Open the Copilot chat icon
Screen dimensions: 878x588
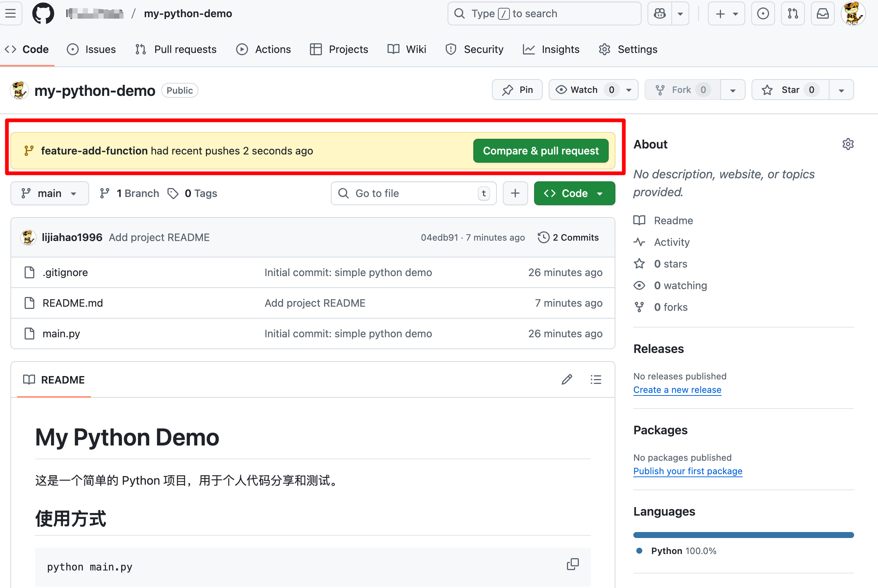[660, 14]
